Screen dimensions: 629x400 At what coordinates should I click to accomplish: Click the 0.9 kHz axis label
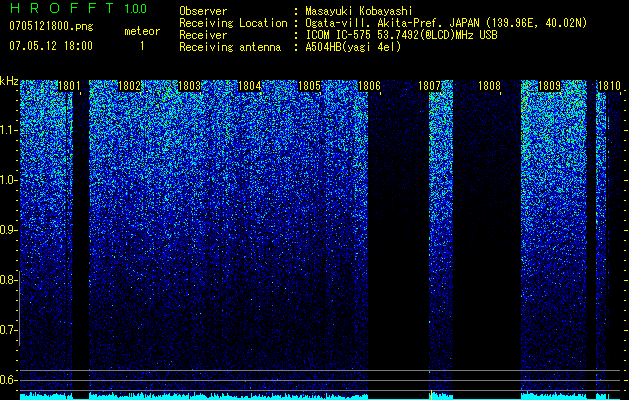[x=8, y=230]
